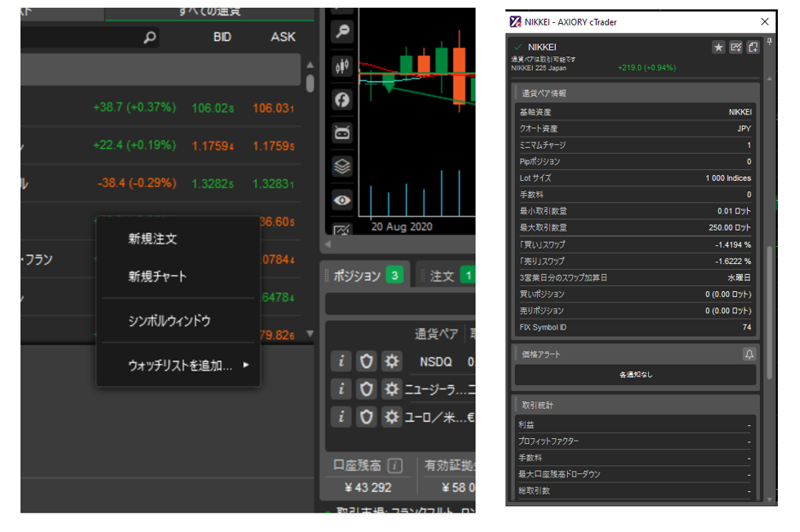Click the NIKKEI window scrollbar thumb

tap(769, 313)
